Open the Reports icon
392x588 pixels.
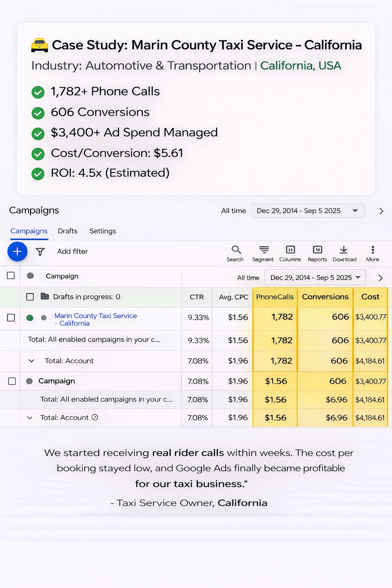click(317, 250)
